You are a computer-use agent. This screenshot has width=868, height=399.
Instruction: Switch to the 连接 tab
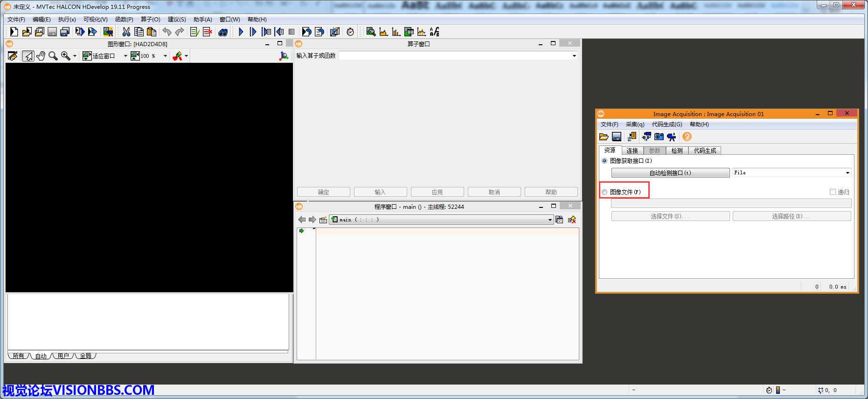tap(632, 151)
